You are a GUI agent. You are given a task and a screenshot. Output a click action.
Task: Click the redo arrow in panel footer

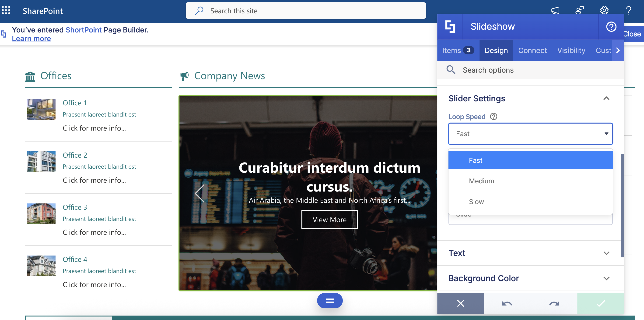click(554, 303)
